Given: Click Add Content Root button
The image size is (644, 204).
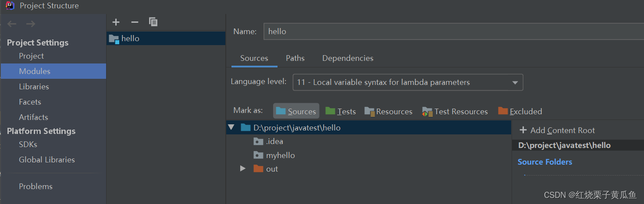Looking at the screenshot, I should coord(557,130).
